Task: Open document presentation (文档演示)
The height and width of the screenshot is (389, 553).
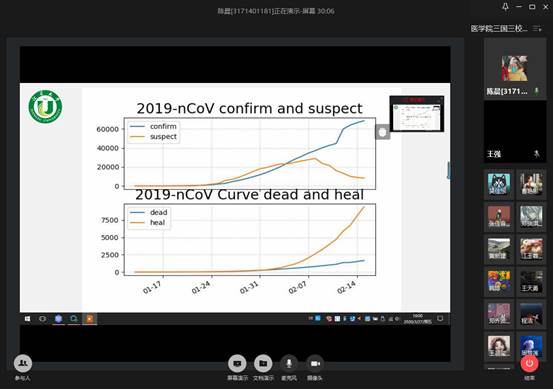Action: coord(263,363)
